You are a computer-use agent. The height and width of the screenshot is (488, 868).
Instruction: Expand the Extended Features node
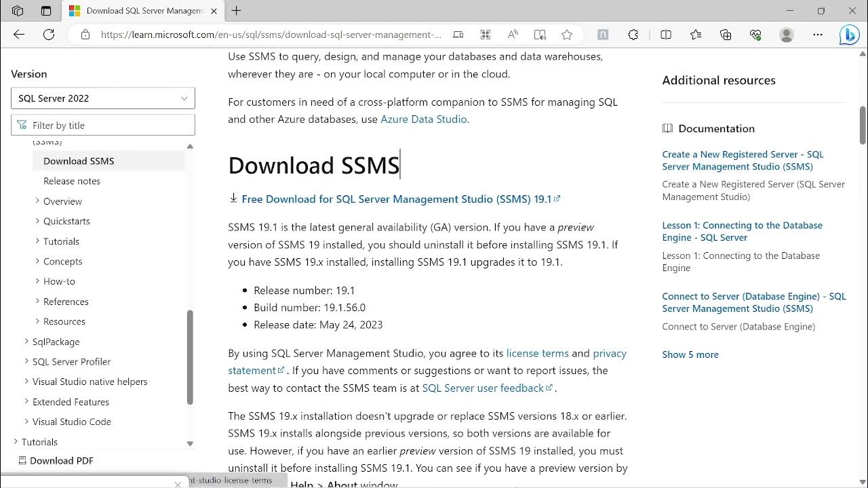coord(26,402)
